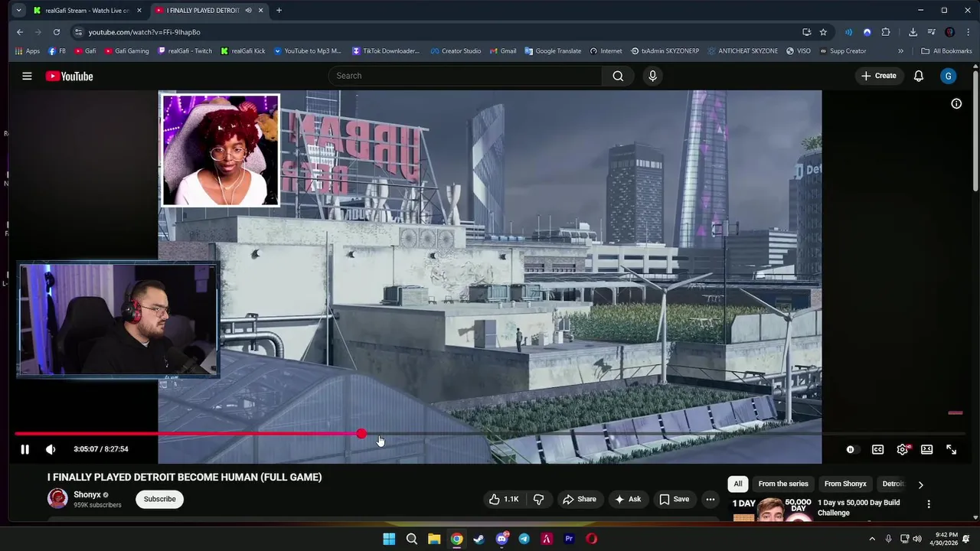The width and height of the screenshot is (980, 551).
Task: Open ANTICHEAT SKYZONE bookmark
Action: pos(742,51)
